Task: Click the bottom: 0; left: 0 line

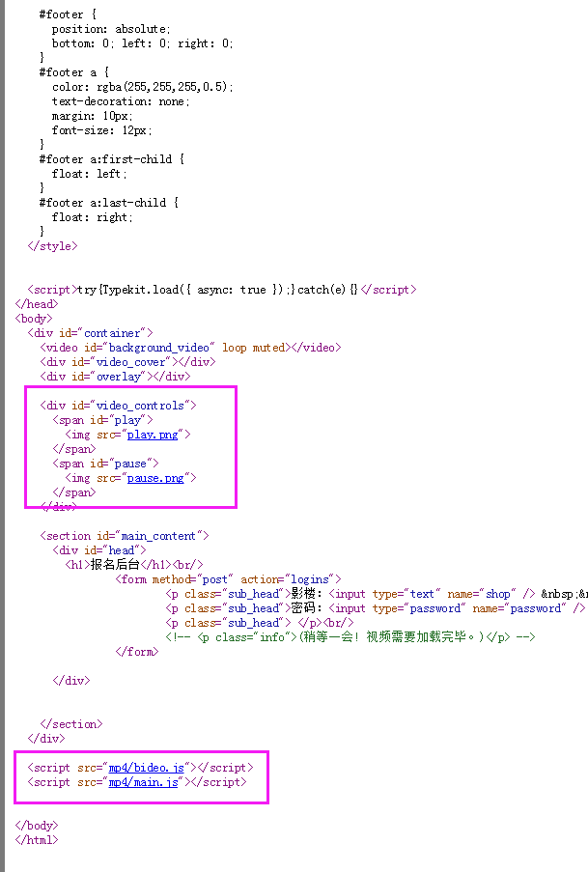Action: point(143,43)
